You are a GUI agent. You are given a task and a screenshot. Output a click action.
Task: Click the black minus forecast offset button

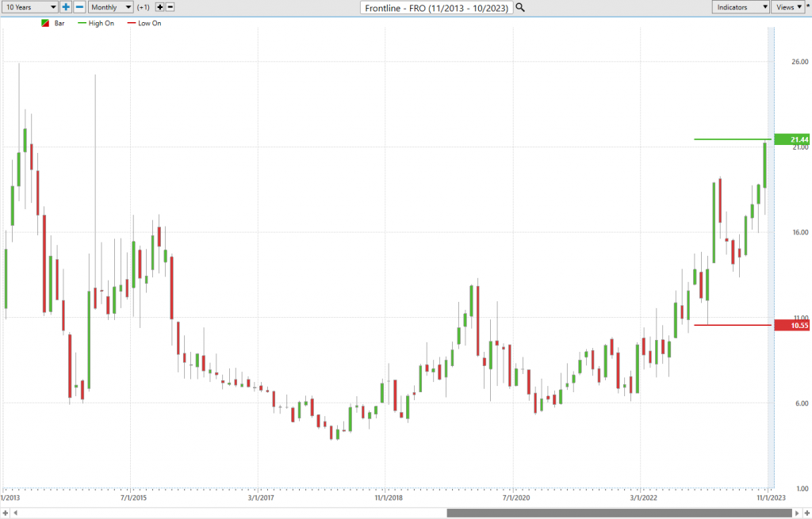click(170, 7)
